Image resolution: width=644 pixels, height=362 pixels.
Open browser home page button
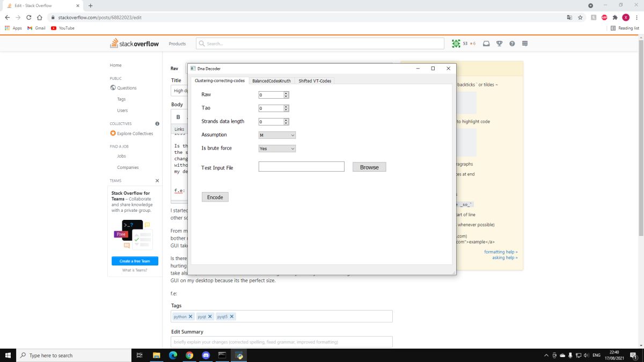click(40, 17)
